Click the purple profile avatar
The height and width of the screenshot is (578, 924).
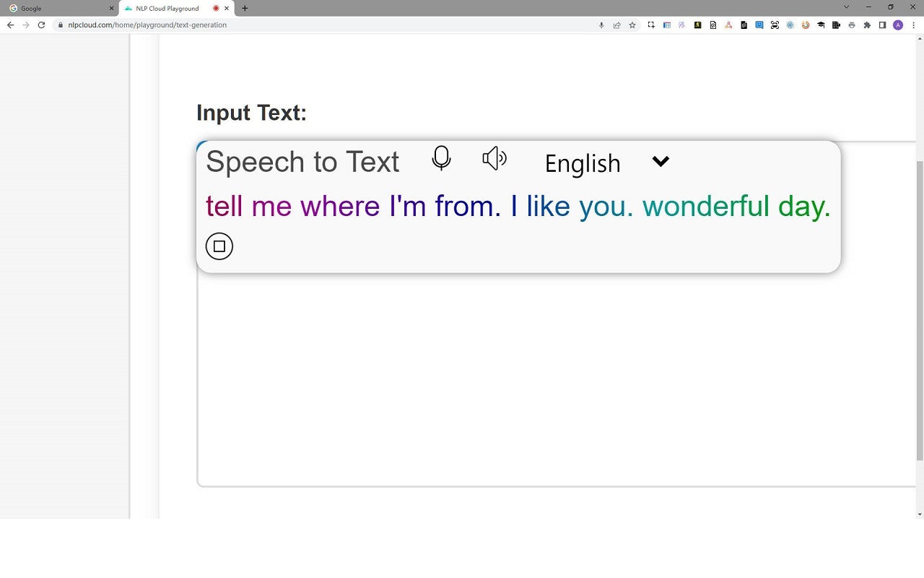[x=898, y=25]
